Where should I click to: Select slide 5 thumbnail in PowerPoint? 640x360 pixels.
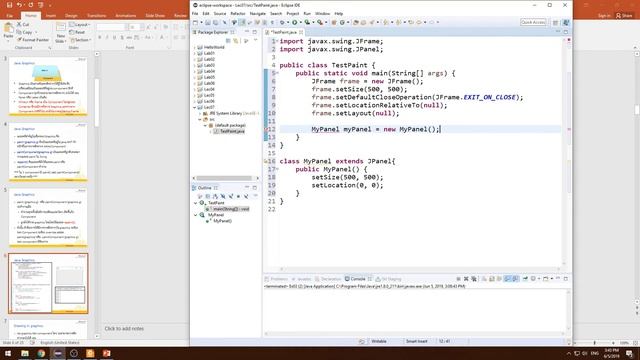coord(48,218)
